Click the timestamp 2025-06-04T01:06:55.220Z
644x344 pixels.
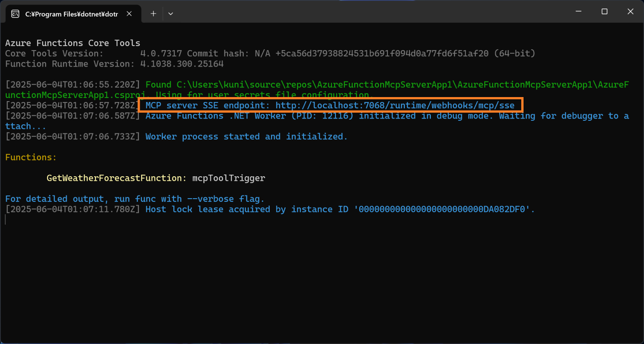(73, 85)
